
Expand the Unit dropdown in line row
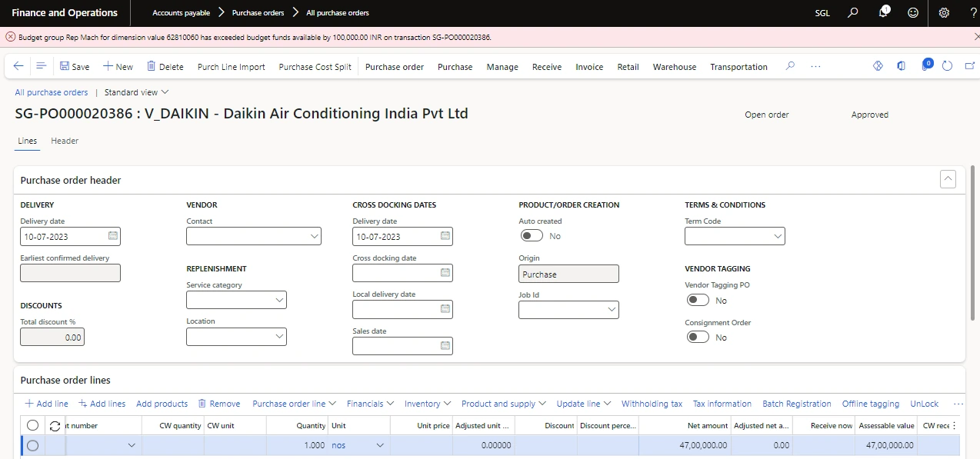click(380, 445)
